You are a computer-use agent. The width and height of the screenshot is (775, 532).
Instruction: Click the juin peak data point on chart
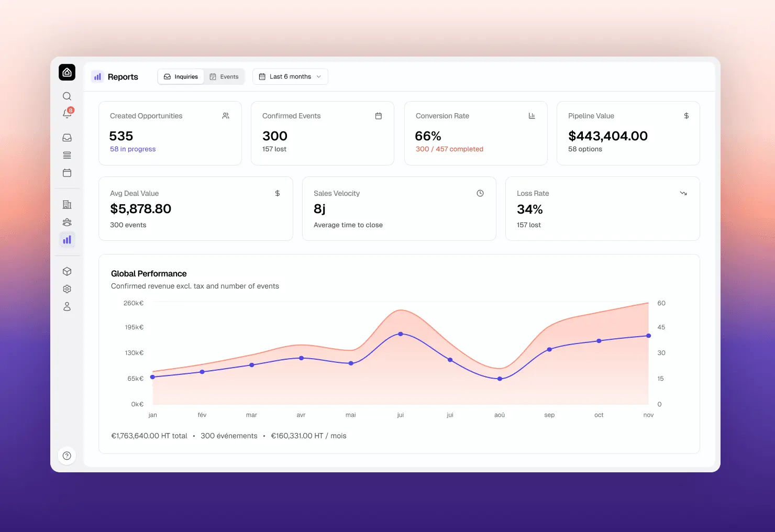click(401, 334)
